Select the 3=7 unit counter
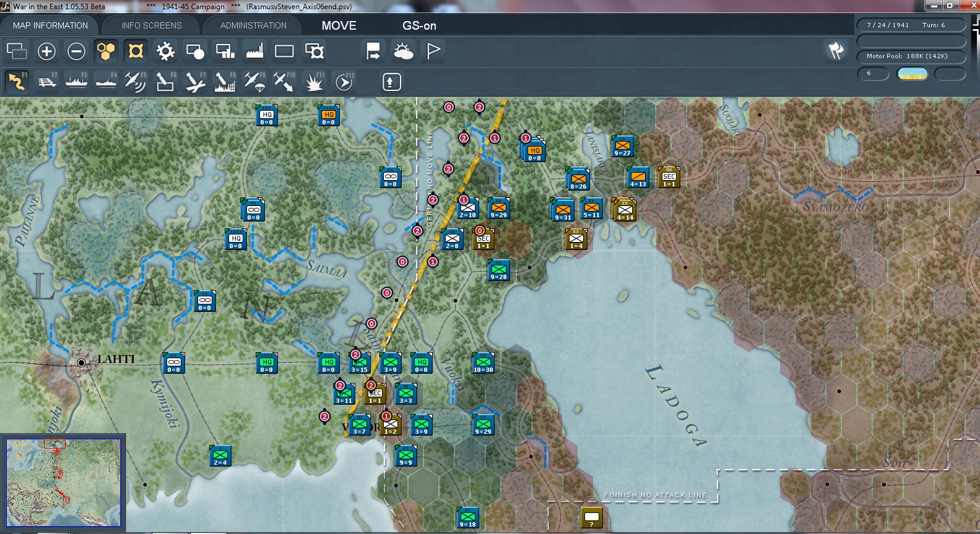This screenshot has width=980, height=534. (360, 425)
